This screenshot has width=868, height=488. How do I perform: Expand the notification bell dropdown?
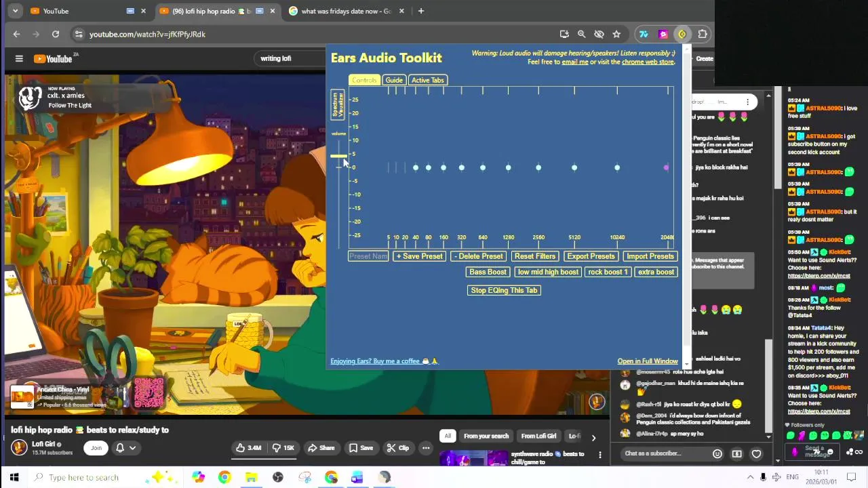[132, 448]
